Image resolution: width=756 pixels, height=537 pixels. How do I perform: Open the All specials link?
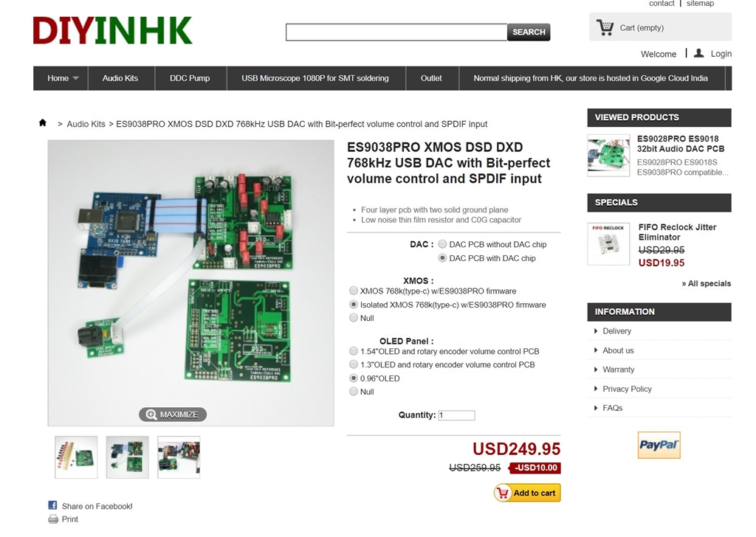707,283
